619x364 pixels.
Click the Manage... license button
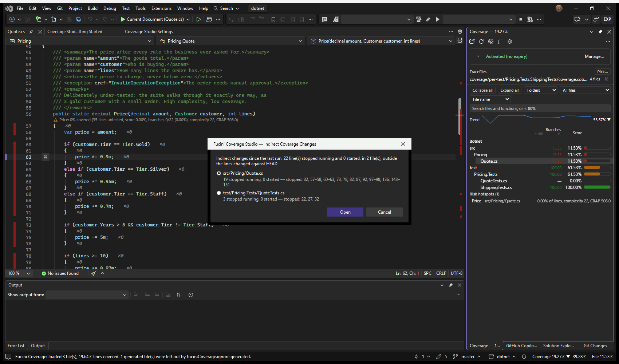[594, 56]
